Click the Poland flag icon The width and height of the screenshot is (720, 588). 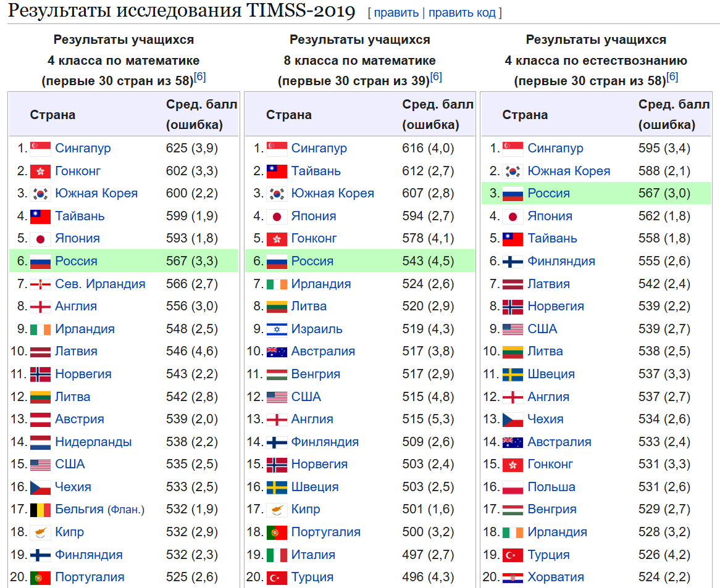513,487
